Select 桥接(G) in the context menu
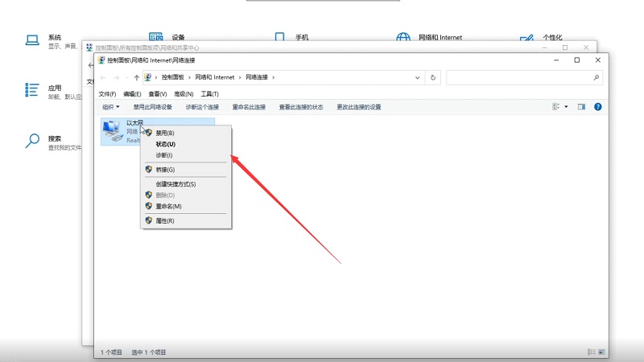This screenshot has width=644, height=362. [165, 170]
